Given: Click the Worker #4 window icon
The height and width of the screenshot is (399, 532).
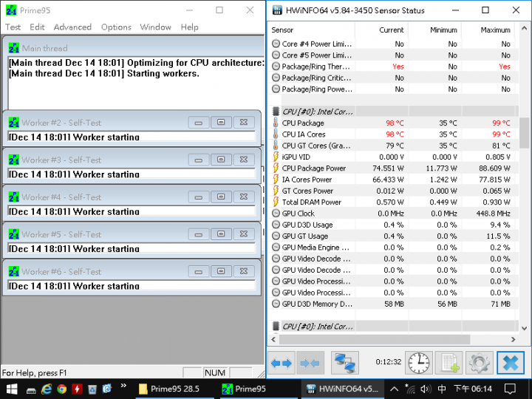Looking at the screenshot, I should [14, 197].
